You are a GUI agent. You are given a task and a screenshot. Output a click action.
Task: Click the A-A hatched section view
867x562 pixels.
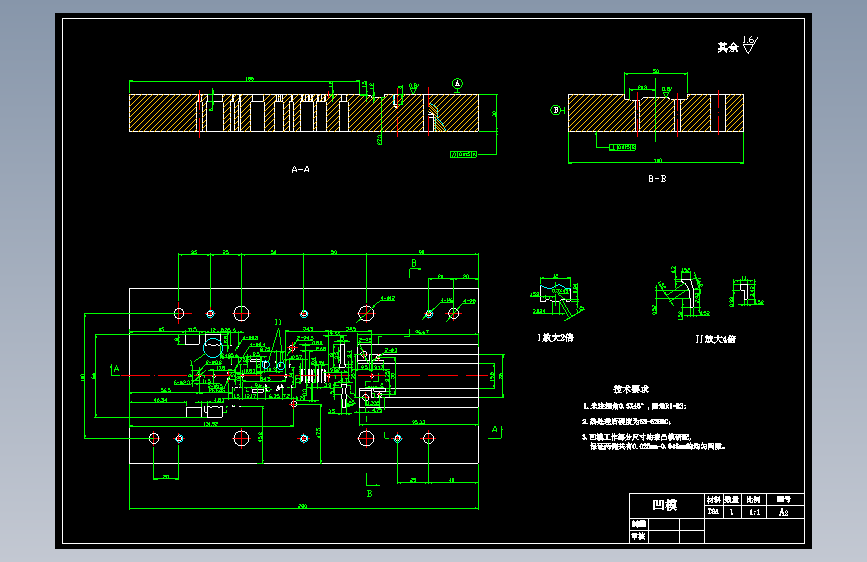click(304, 113)
